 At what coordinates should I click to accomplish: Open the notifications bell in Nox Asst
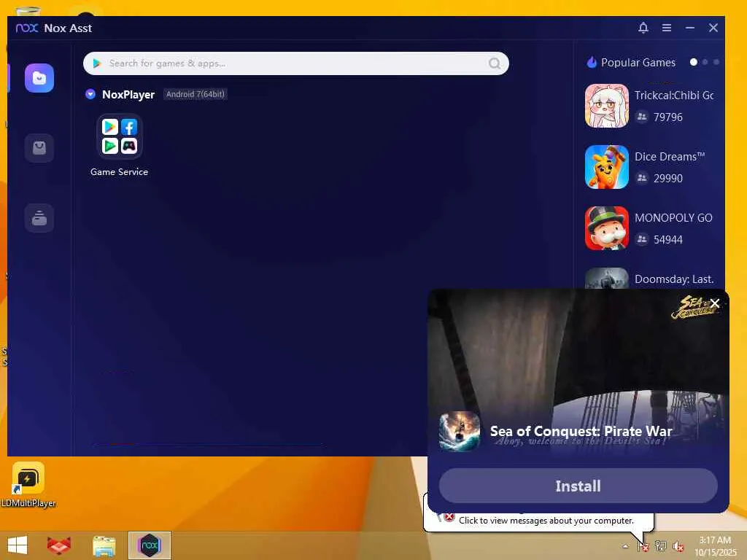(643, 28)
